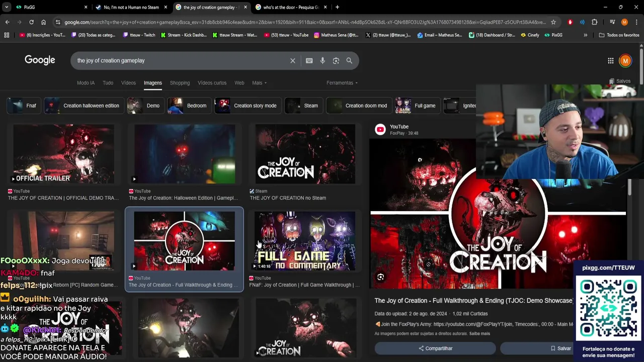Click the Lens icon on preview image
The height and width of the screenshot is (362, 644).
[x=380, y=277]
